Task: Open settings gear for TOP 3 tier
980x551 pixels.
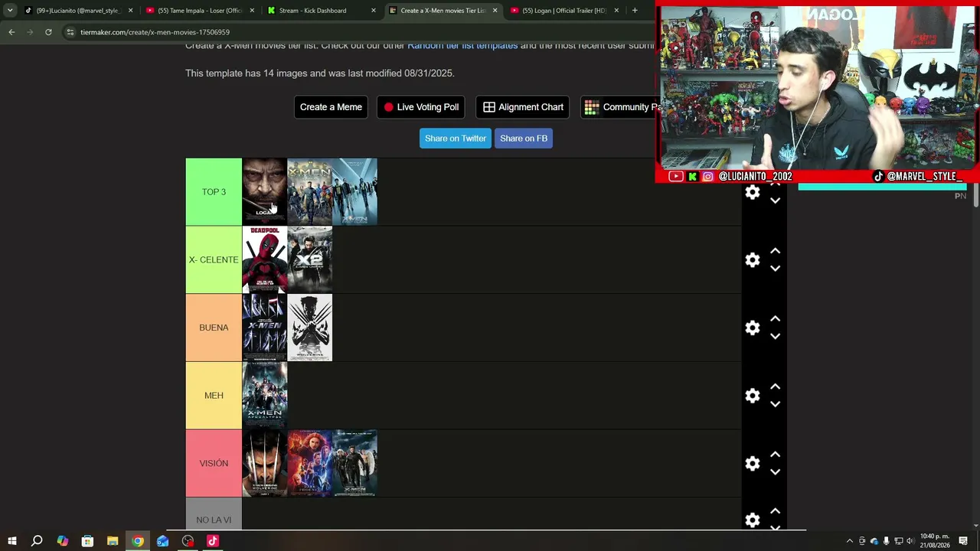Action: (753, 192)
